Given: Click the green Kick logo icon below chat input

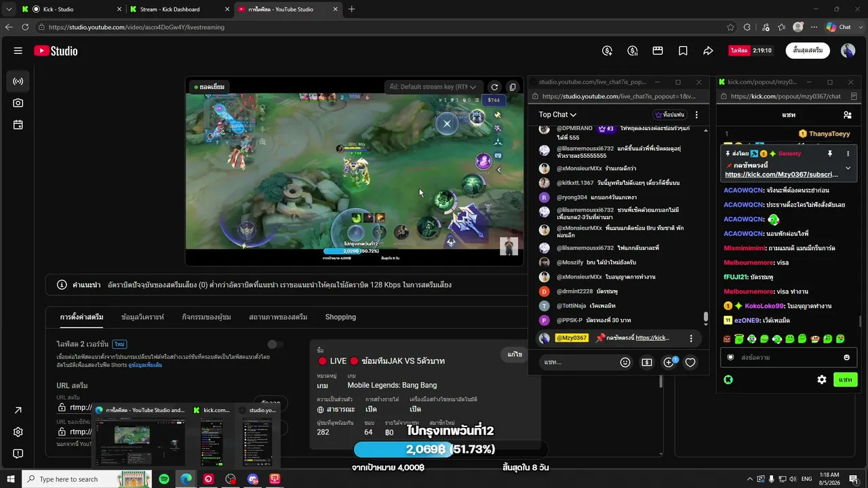Looking at the screenshot, I should (x=728, y=380).
